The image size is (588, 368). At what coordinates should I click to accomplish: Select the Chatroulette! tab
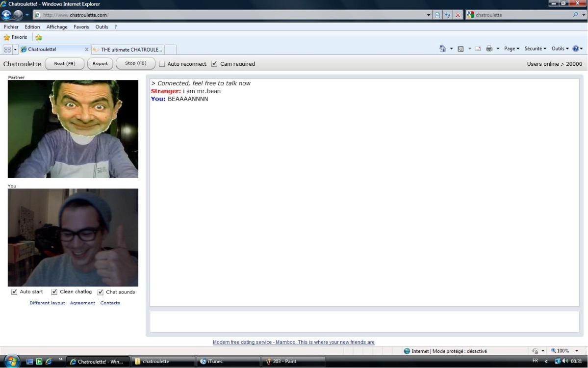pos(54,50)
